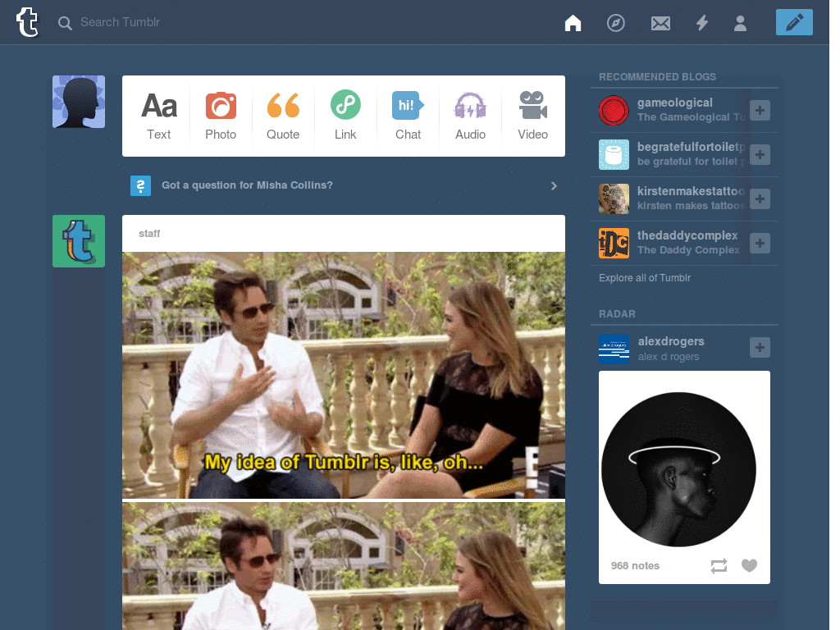
Task: Open the alexdrogers radar blog name
Action: tap(671, 341)
